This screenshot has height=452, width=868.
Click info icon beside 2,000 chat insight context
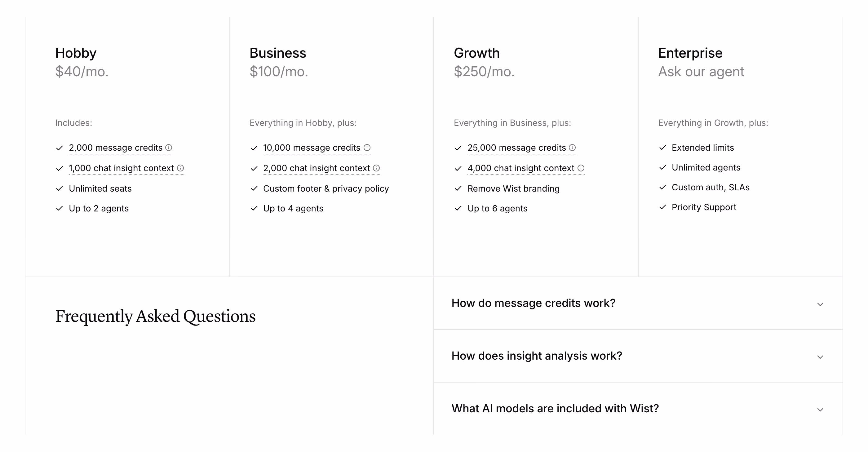pos(376,168)
